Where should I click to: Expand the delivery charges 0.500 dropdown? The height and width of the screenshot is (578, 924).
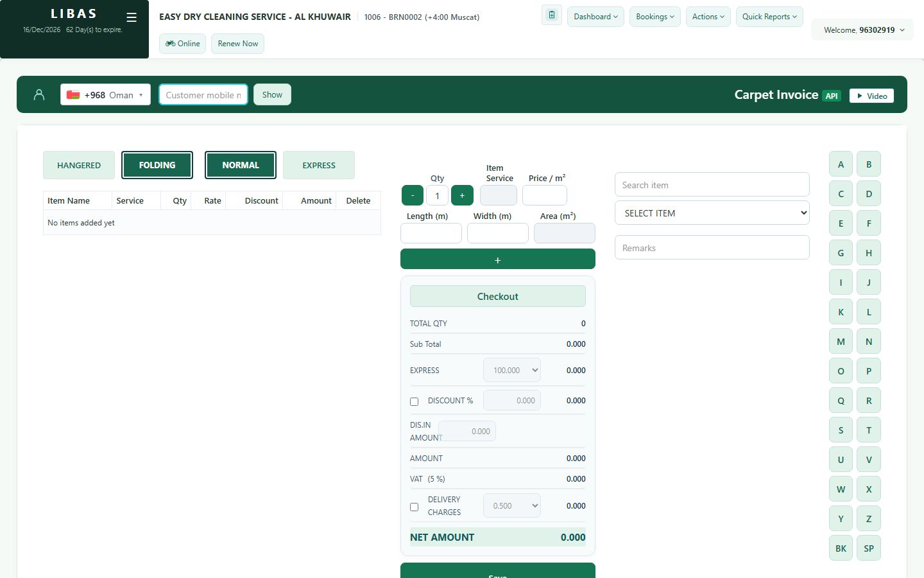(512, 505)
